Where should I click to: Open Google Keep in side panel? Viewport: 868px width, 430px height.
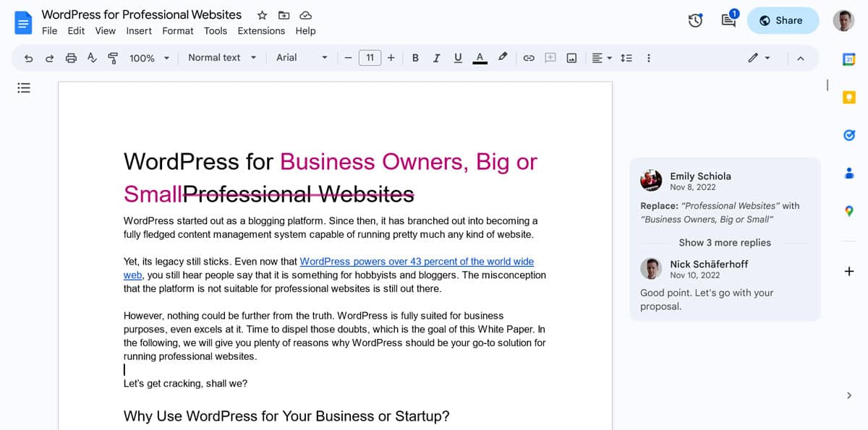coord(849,97)
